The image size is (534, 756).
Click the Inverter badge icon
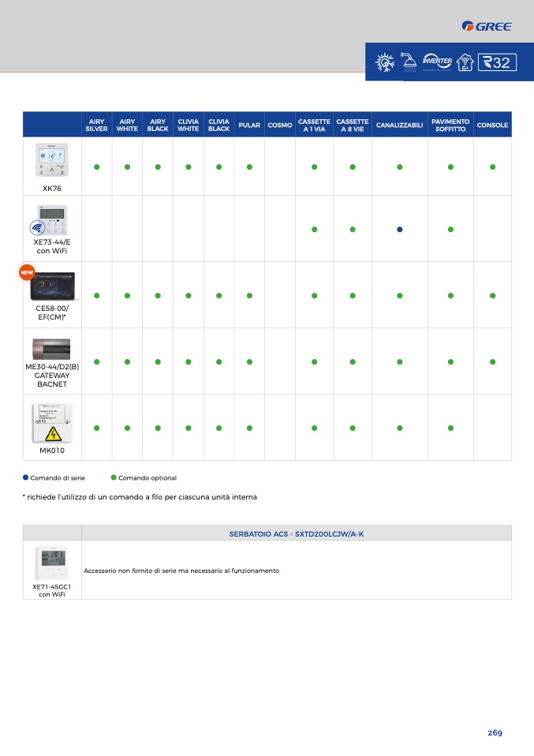pyautogui.click(x=437, y=62)
